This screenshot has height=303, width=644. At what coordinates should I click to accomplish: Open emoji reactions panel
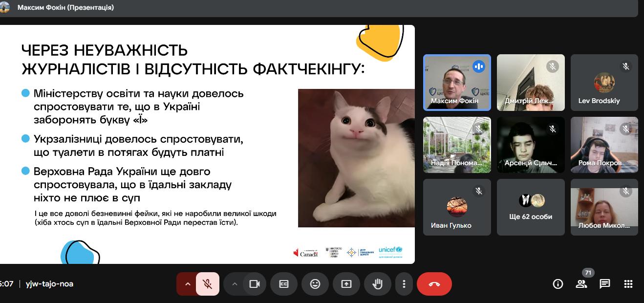point(315,284)
